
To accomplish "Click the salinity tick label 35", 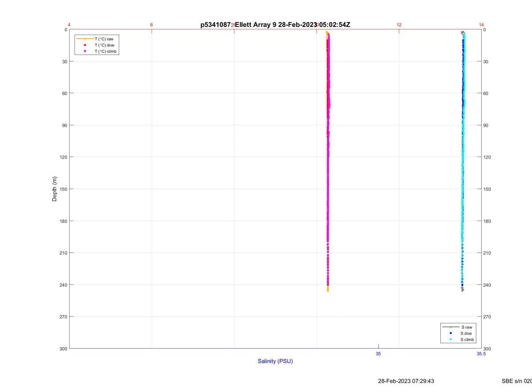I will pyautogui.click(x=378, y=353).
